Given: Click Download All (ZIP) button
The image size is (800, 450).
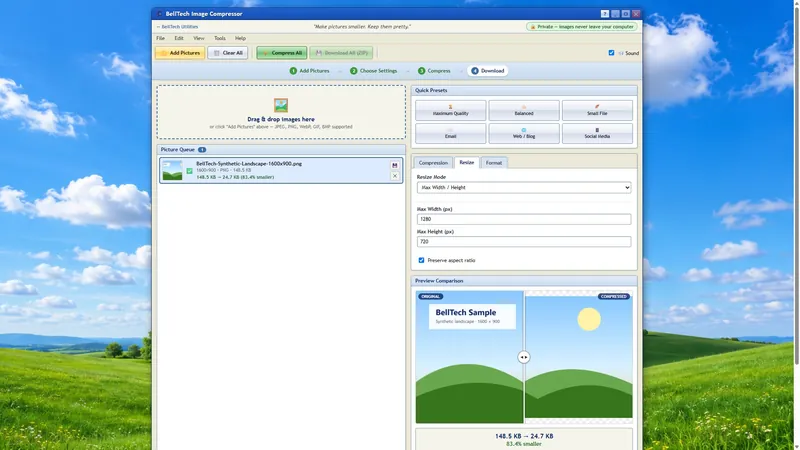Looking at the screenshot, I should point(341,53).
